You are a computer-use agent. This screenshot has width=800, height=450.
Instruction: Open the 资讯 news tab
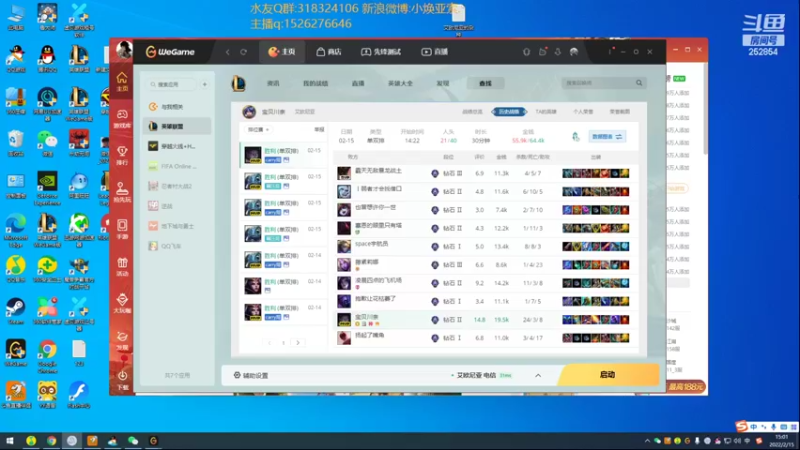coord(273,83)
